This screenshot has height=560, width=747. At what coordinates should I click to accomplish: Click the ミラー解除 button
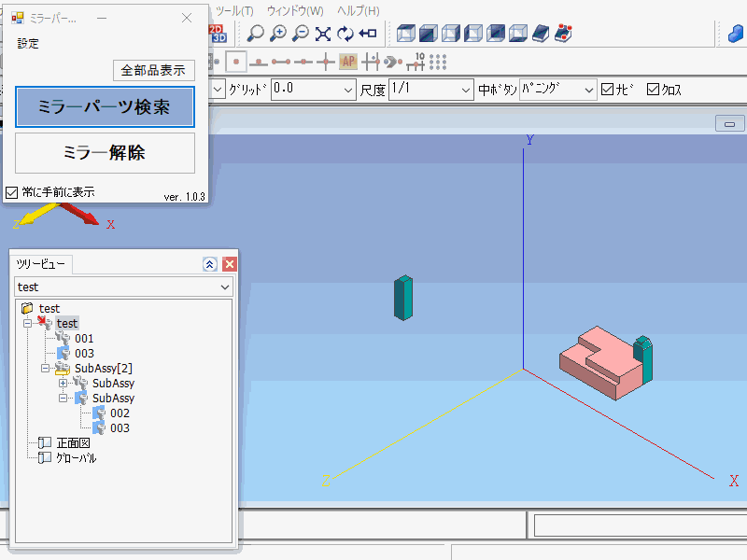[x=105, y=153]
